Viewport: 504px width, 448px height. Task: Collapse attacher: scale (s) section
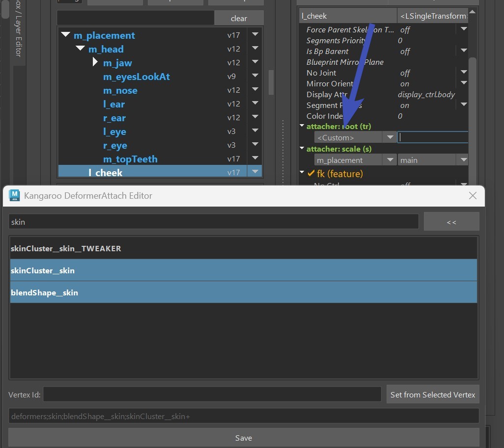pyautogui.click(x=302, y=148)
